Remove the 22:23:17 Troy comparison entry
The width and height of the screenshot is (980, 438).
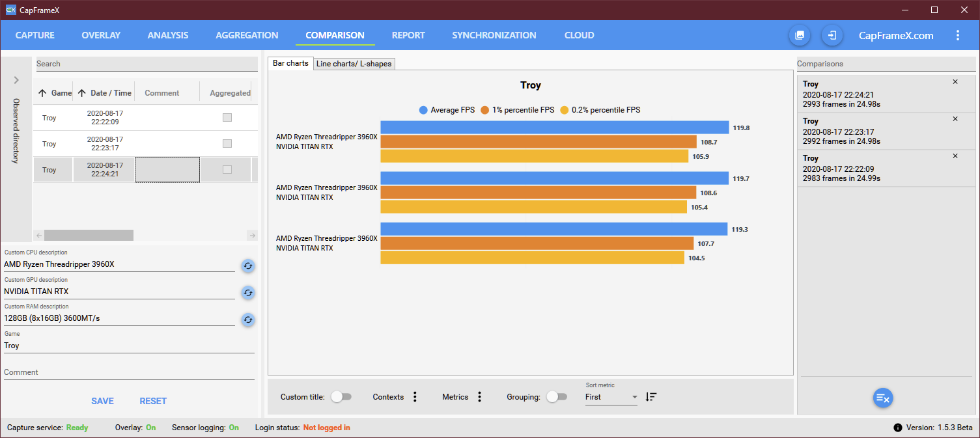pyautogui.click(x=955, y=119)
